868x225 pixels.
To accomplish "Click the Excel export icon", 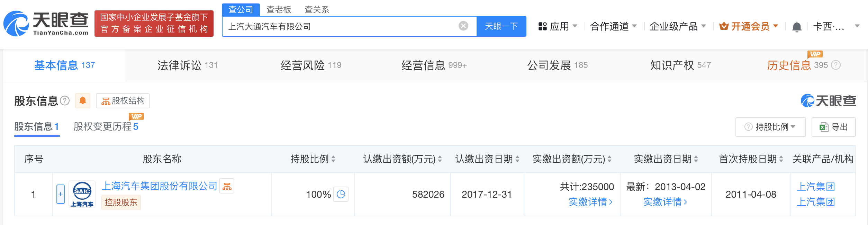I will [824, 127].
